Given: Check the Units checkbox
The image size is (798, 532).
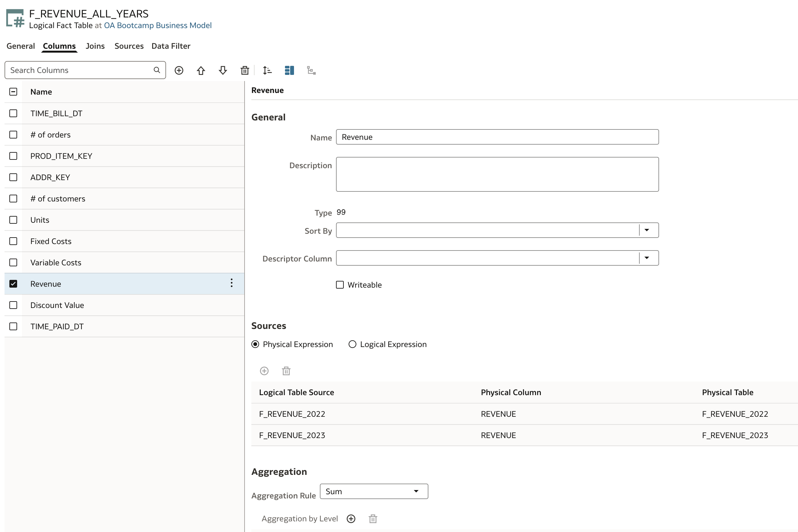Looking at the screenshot, I should click(13, 220).
